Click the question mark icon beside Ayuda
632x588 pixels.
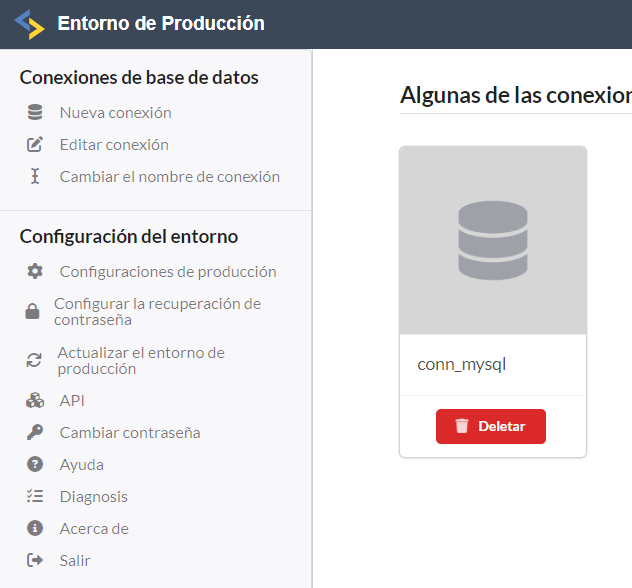pyautogui.click(x=35, y=465)
